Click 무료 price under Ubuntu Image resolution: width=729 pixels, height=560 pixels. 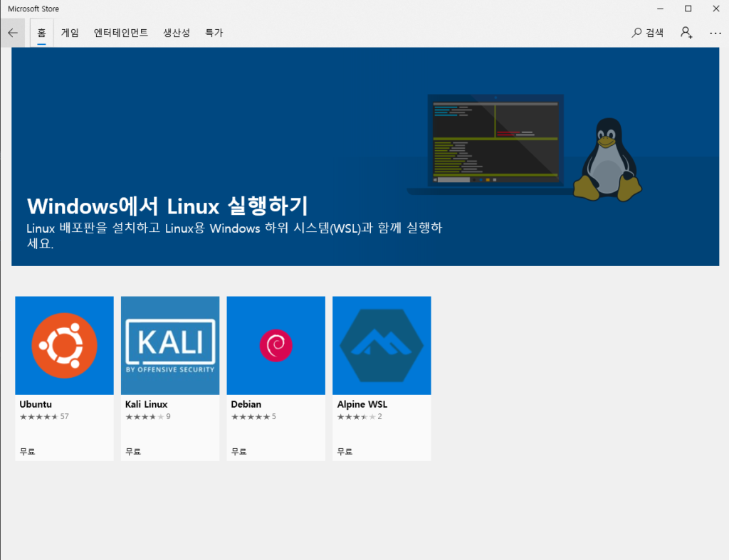tap(28, 451)
